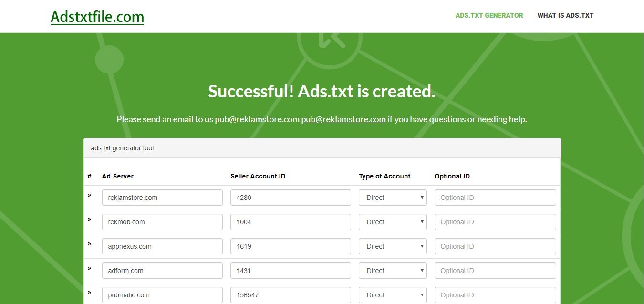Image resolution: width=644 pixels, height=304 pixels.
Task: Select the ADS.TXT GENERATOR menu item
Action: pyautogui.click(x=489, y=15)
